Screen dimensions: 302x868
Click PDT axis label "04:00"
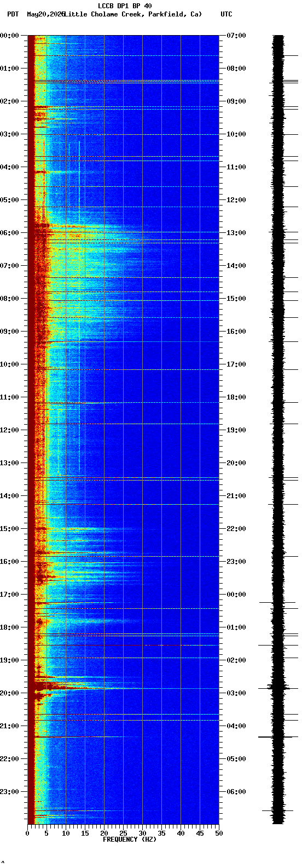(9, 167)
